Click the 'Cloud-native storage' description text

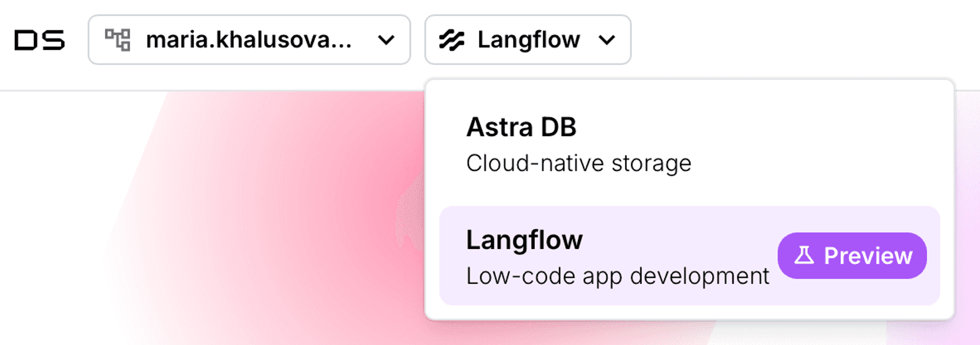pyautogui.click(x=579, y=164)
